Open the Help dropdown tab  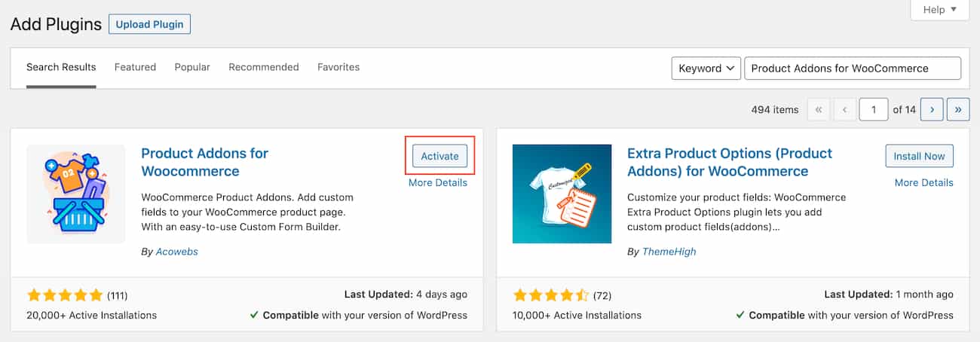pos(939,10)
